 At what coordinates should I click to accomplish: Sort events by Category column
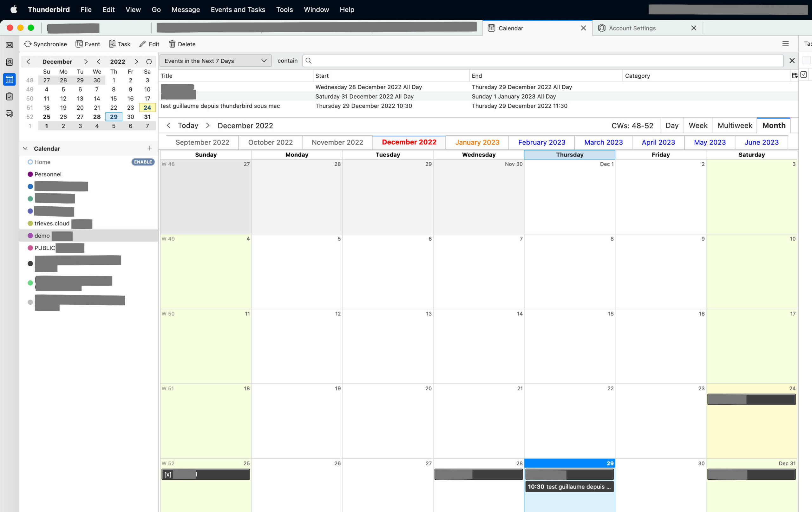[x=706, y=76]
